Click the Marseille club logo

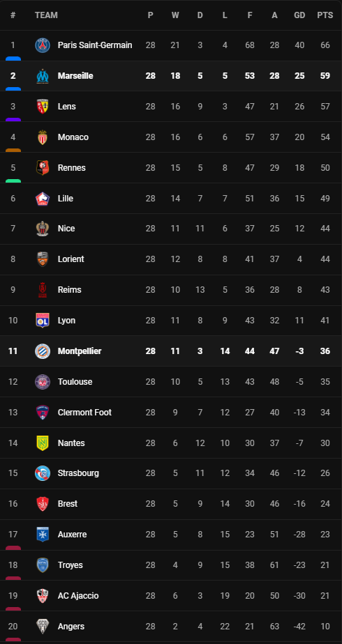[x=43, y=76]
